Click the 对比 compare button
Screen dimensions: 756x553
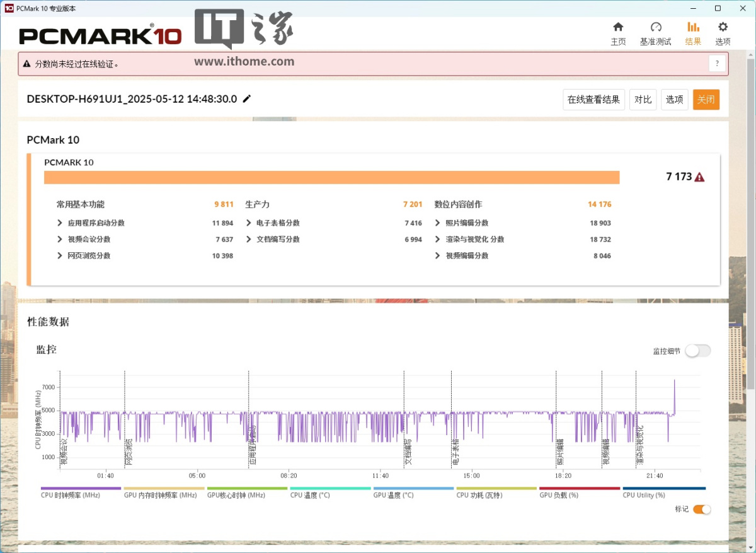click(643, 100)
